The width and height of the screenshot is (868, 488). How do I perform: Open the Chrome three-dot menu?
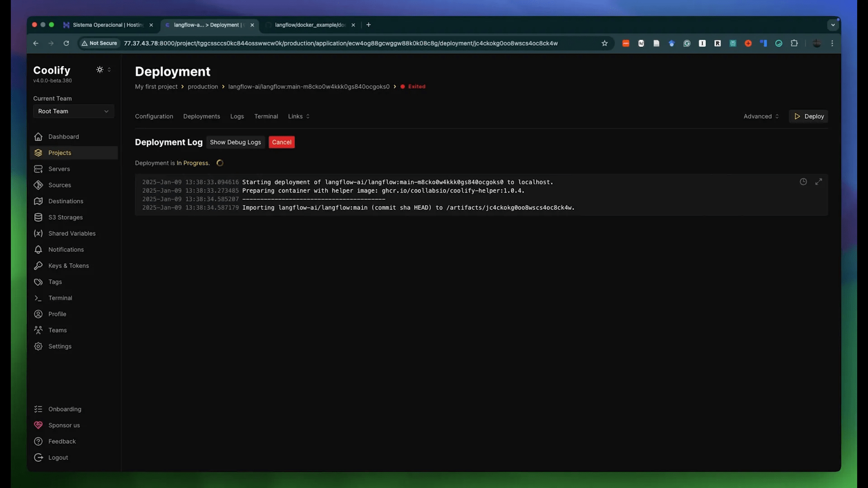[832, 43]
